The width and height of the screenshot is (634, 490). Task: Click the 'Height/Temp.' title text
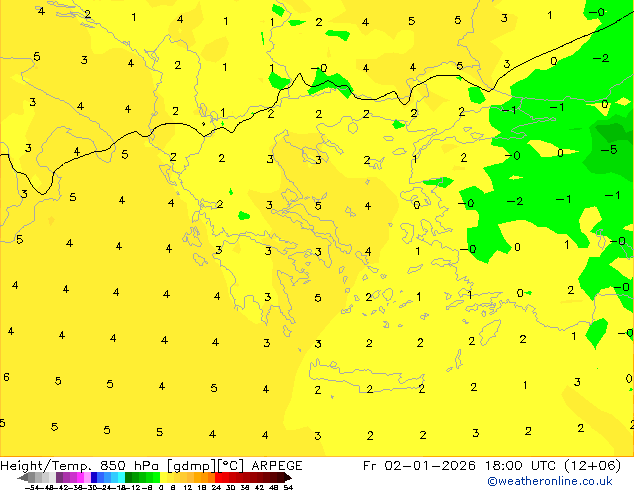[45, 466]
